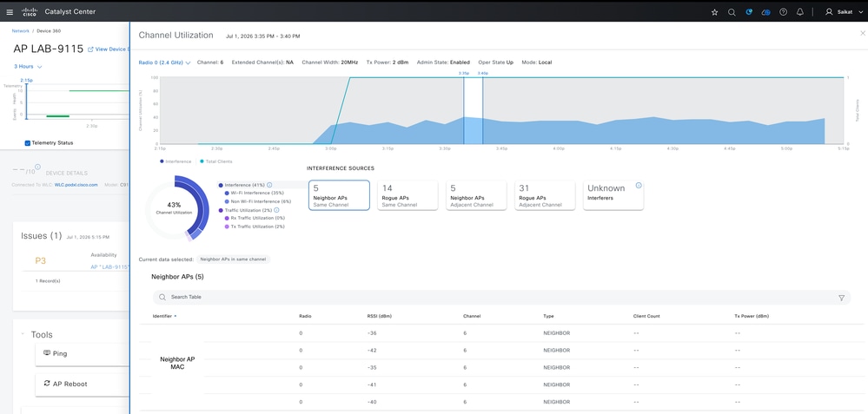Open global search magnifier icon
The height and width of the screenshot is (414, 868).
732,11
